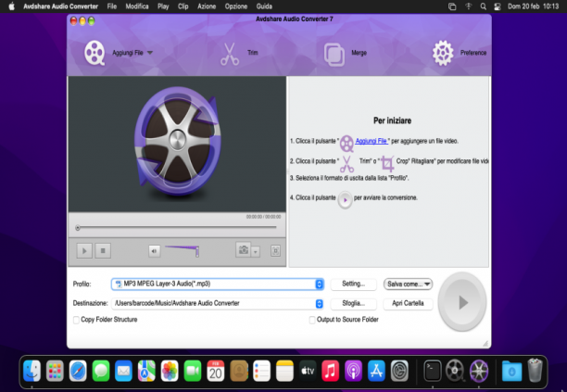Click the Setting... button
Viewport: 567px width, 392px height.
(x=353, y=284)
